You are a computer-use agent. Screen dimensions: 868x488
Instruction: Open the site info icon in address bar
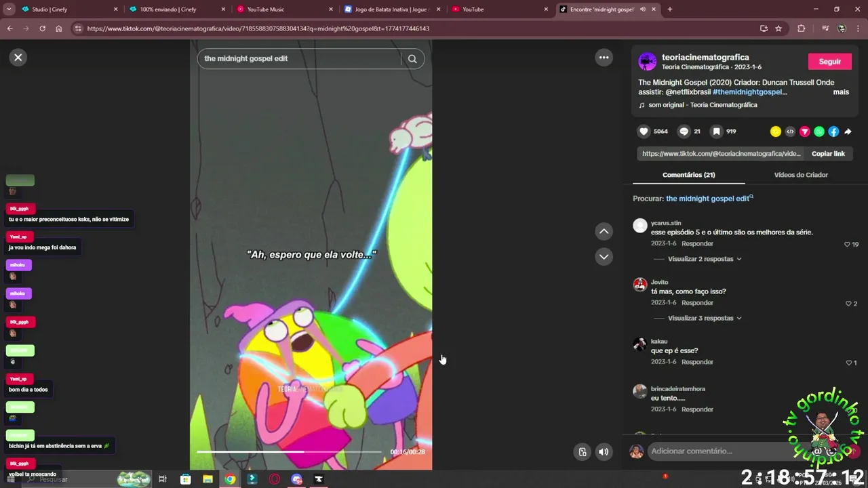click(x=78, y=28)
